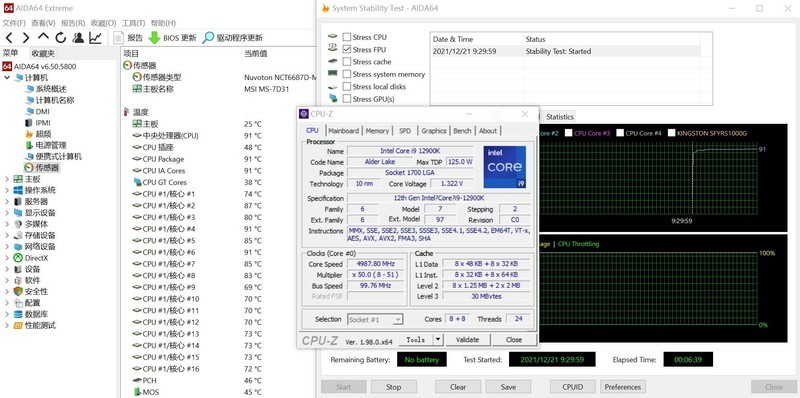This screenshot has width=800, height=398.
Task: Toggle the CPU Core #4 graph checkbox
Action: pyautogui.click(x=620, y=133)
